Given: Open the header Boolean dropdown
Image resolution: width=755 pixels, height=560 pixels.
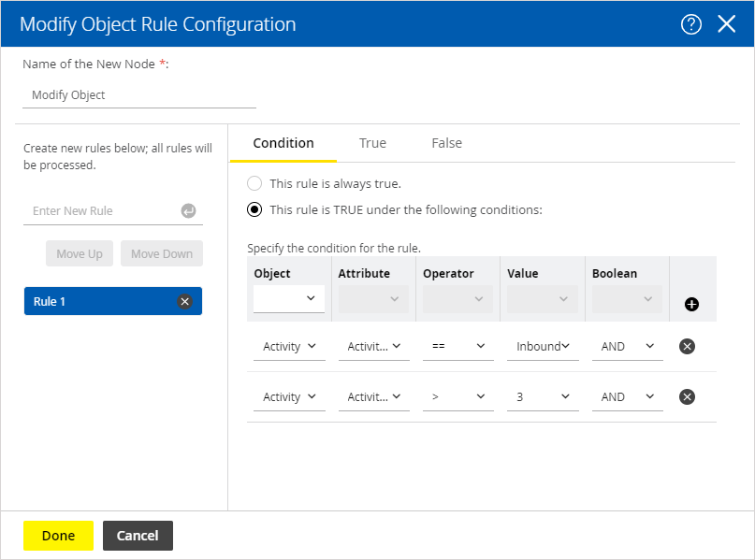Looking at the screenshot, I should (628, 299).
